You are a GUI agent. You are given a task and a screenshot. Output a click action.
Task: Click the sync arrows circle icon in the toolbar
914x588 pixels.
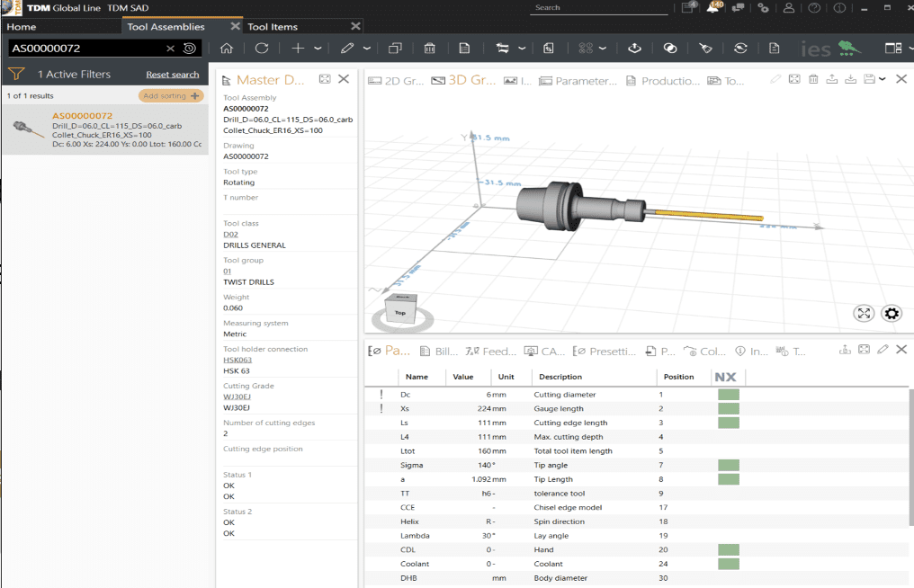tap(740, 49)
